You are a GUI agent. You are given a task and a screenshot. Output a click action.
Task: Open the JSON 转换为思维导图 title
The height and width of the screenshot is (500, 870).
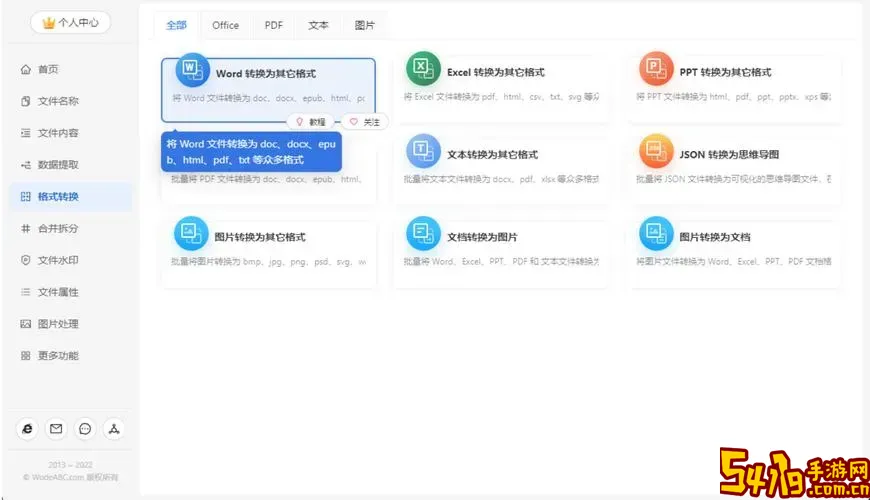[729, 155]
